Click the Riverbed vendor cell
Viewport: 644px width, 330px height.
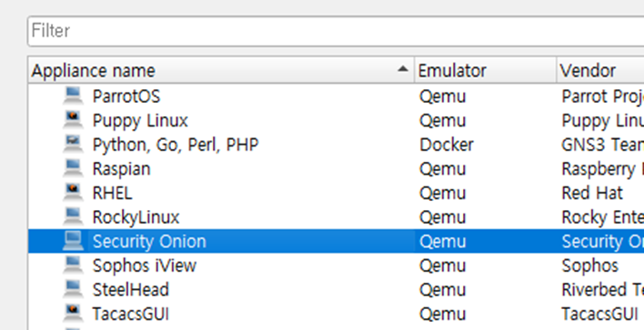tap(602, 290)
